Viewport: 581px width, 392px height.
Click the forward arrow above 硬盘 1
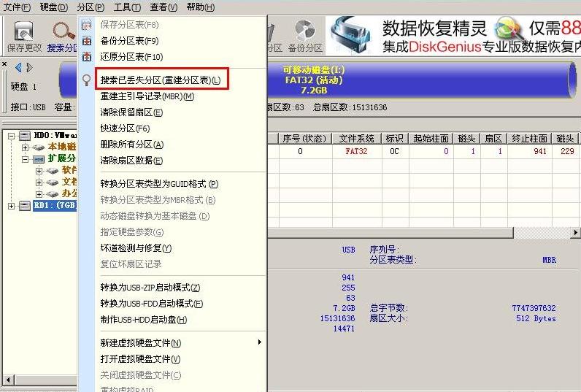click(29, 68)
